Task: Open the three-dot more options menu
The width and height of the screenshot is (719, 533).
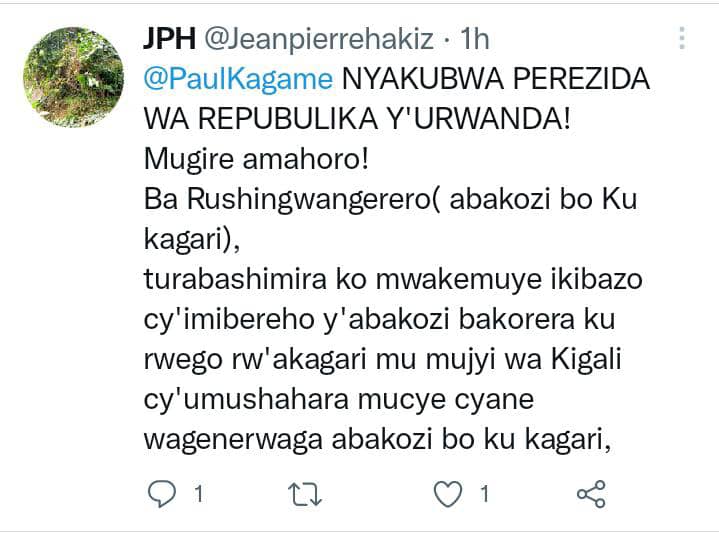Action: point(682,38)
